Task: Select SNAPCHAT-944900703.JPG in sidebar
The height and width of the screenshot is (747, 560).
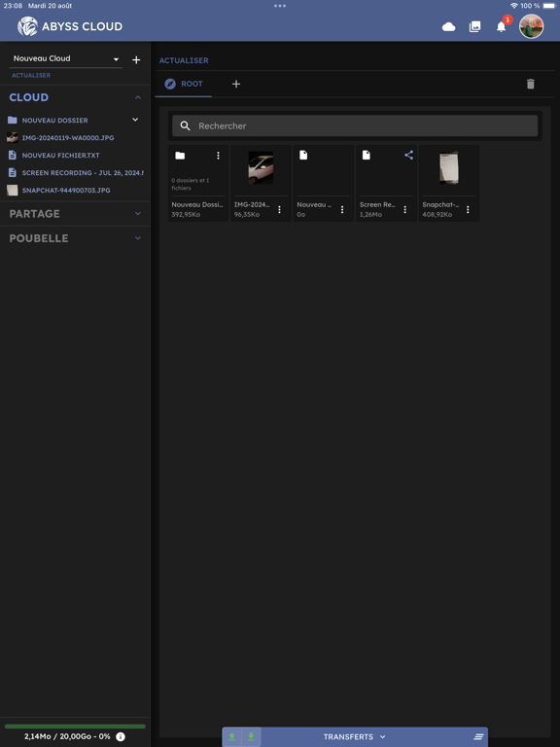Action: point(66,190)
